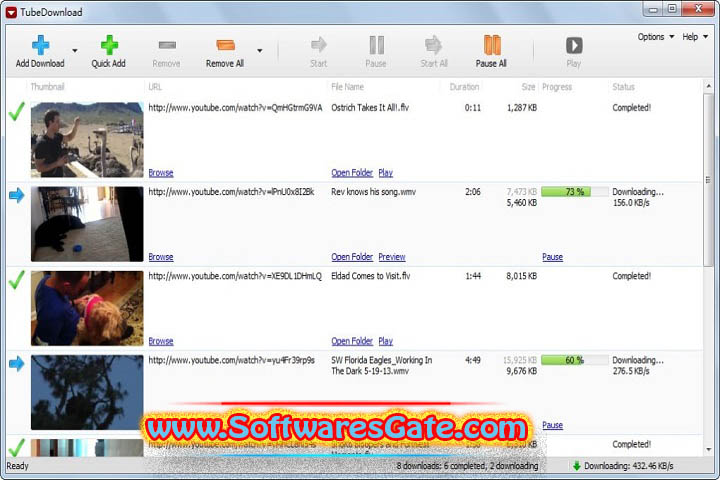Click the Remove toolbar icon
Screen dimensions: 720x480
pos(167,45)
